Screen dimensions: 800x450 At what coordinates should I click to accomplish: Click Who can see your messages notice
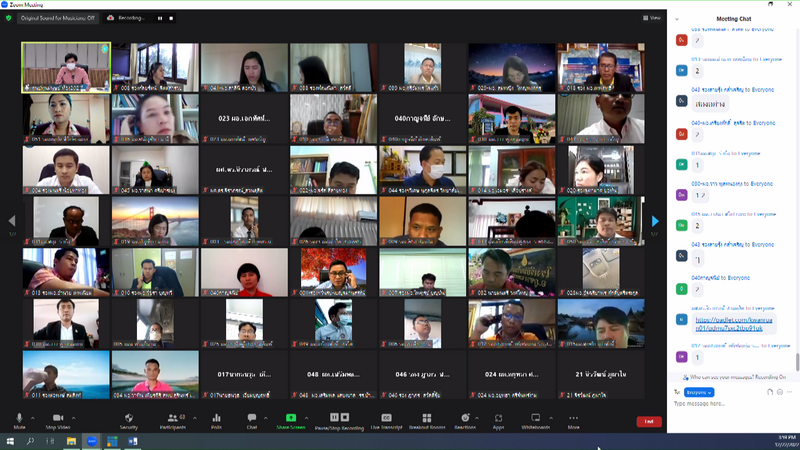coord(734,377)
